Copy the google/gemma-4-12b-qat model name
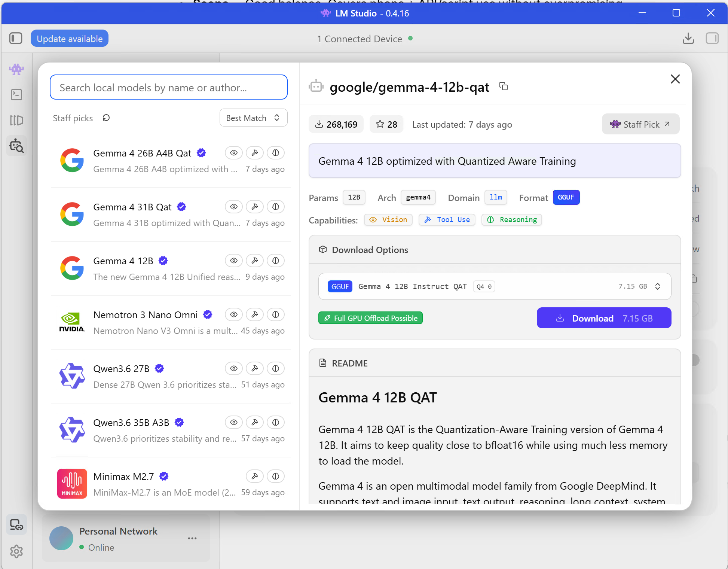 click(504, 86)
